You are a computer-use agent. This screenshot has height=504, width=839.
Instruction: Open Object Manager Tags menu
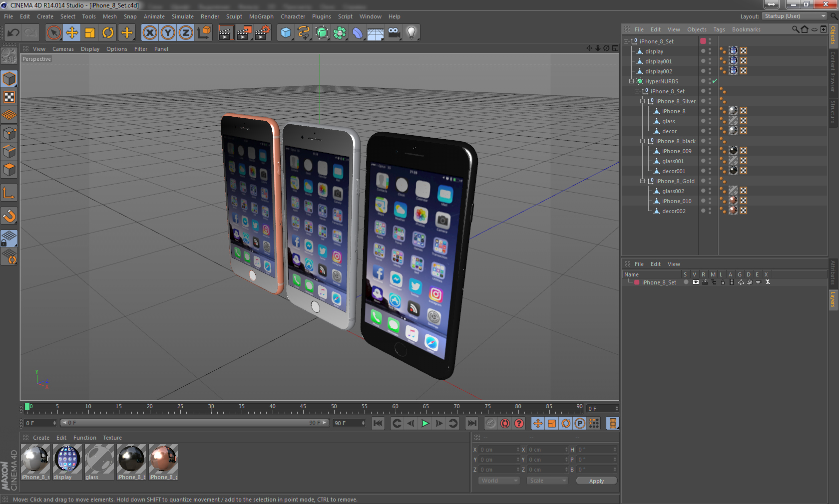click(719, 29)
